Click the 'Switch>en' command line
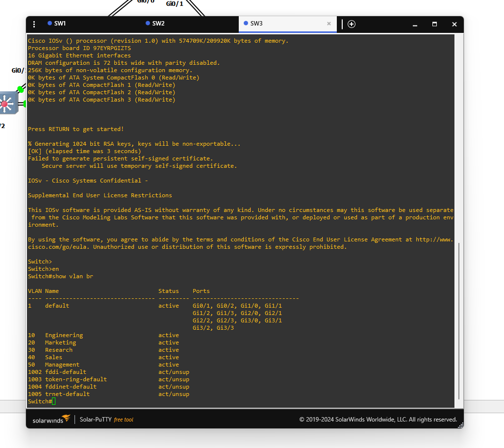The height and width of the screenshot is (448, 504). click(44, 269)
